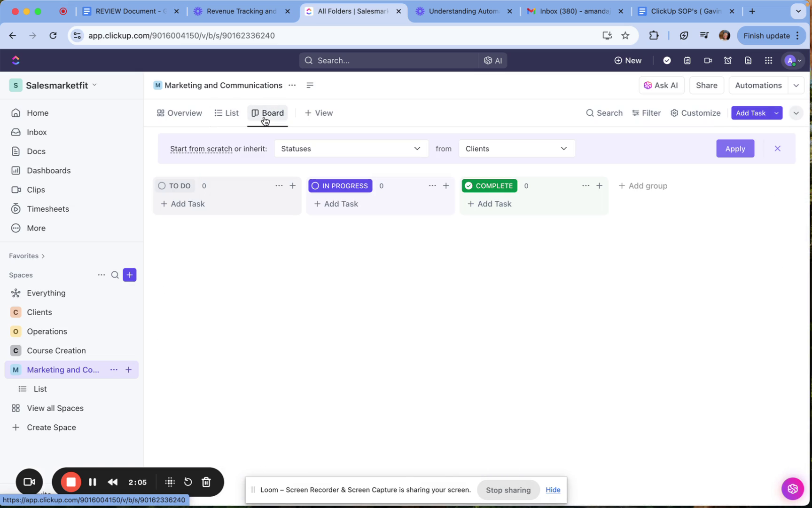Image resolution: width=812 pixels, height=508 pixels.
Task: Add group next to COMPLETE column
Action: [643, 186]
